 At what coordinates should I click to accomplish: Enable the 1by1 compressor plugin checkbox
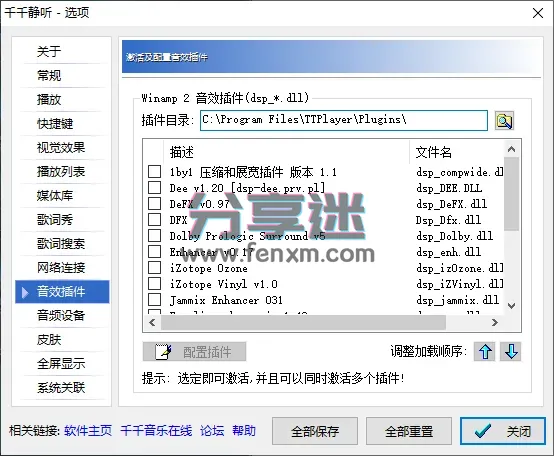[x=154, y=172]
